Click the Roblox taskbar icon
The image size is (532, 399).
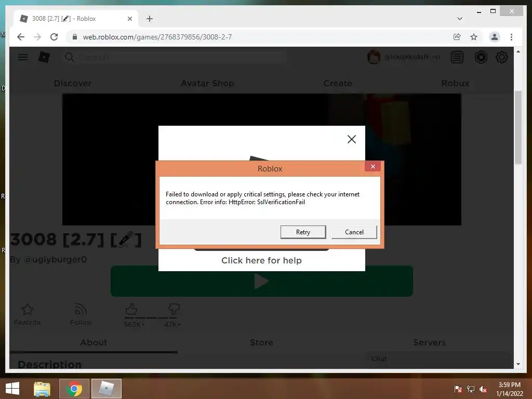click(107, 389)
